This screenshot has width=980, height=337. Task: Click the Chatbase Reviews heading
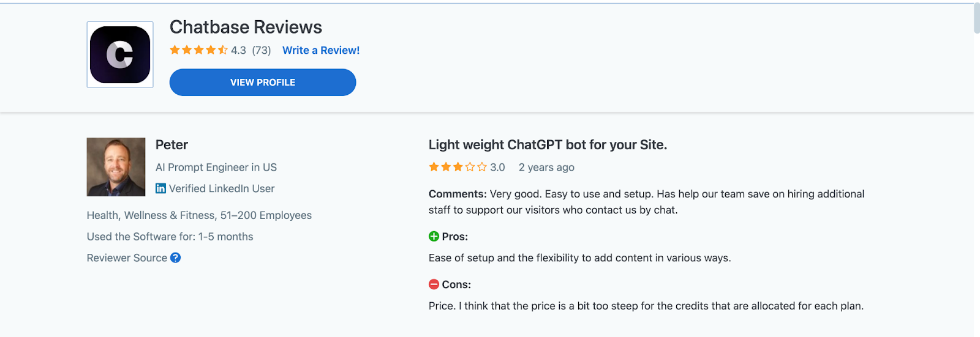(x=246, y=27)
